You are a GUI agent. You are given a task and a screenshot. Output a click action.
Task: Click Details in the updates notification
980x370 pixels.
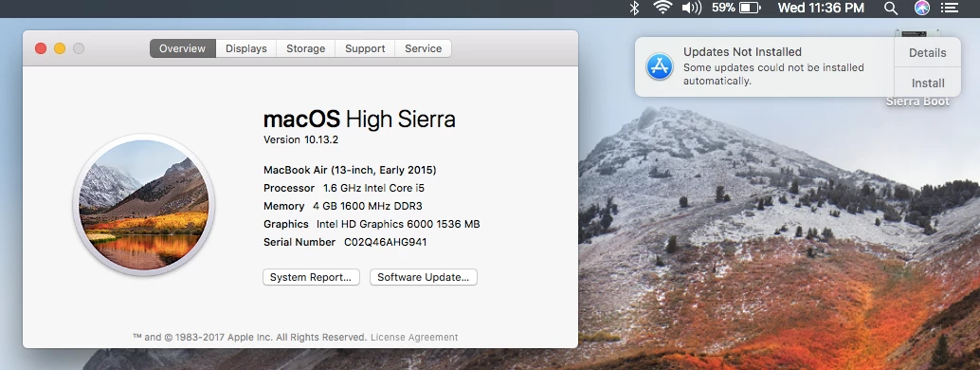(x=928, y=52)
